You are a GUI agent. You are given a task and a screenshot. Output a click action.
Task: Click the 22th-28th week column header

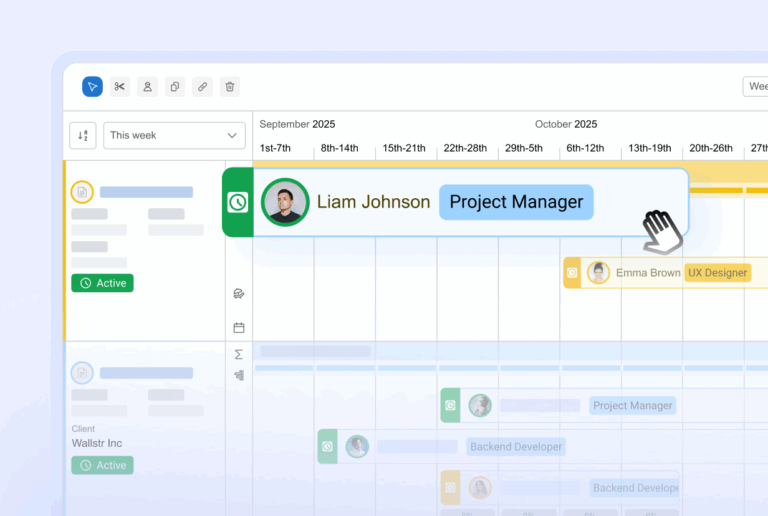click(465, 148)
